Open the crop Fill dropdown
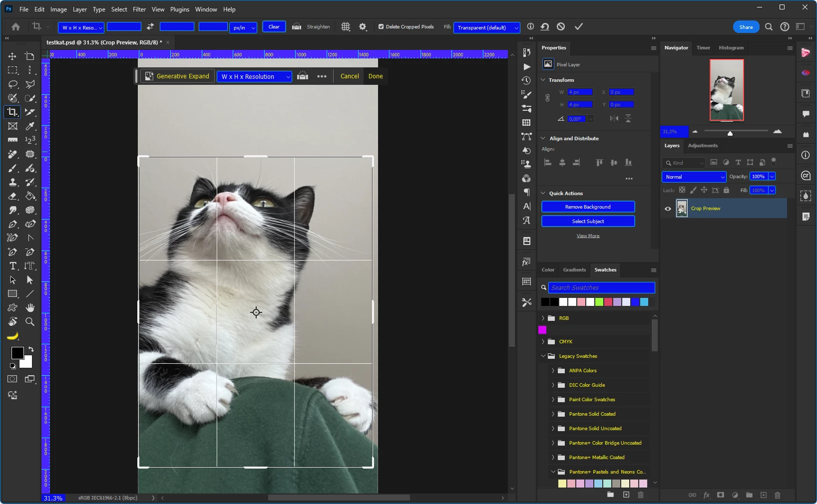Viewport: 817px width, 504px height. click(487, 27)
